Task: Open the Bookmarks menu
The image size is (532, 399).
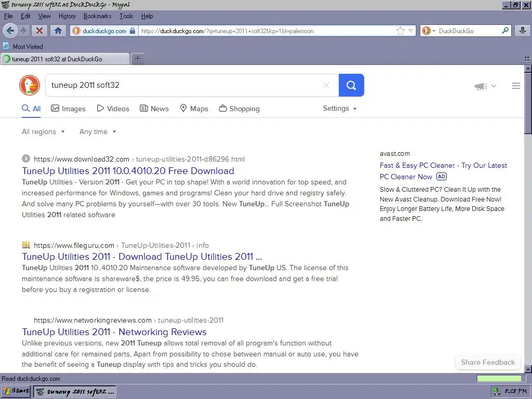Action: click(97, 16)
